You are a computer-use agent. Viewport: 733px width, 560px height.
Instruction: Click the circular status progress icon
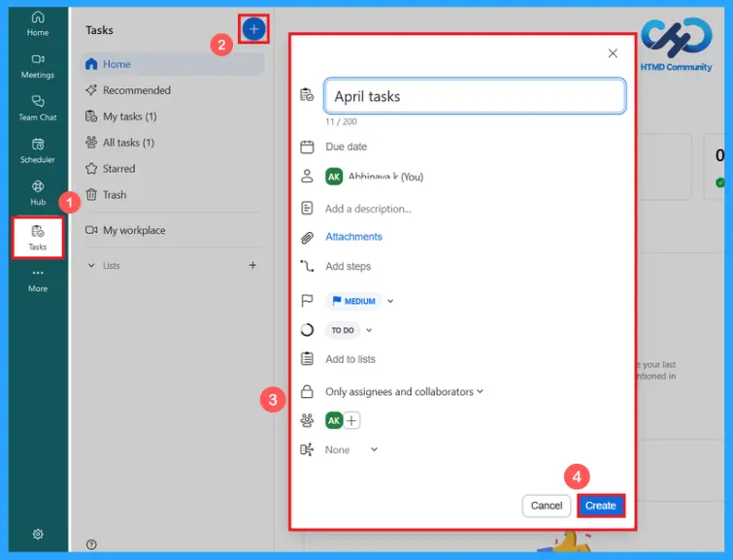coord(307,330)
